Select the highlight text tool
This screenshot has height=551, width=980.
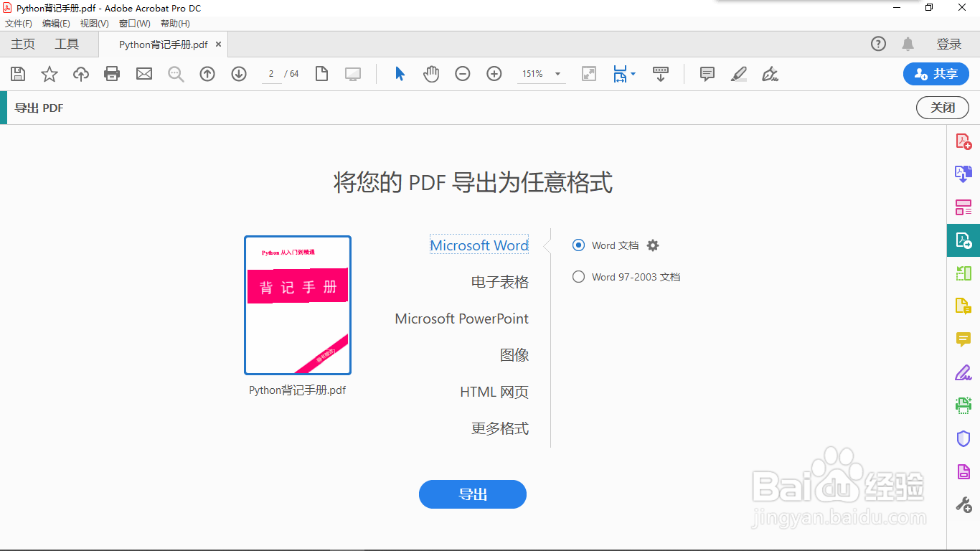pyautogui.click(x=738, y=73)
